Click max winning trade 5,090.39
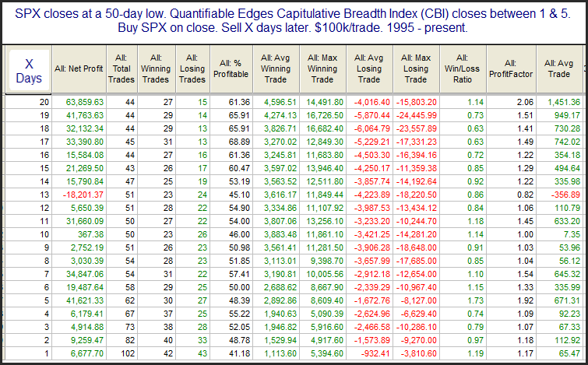 [327, 314]
